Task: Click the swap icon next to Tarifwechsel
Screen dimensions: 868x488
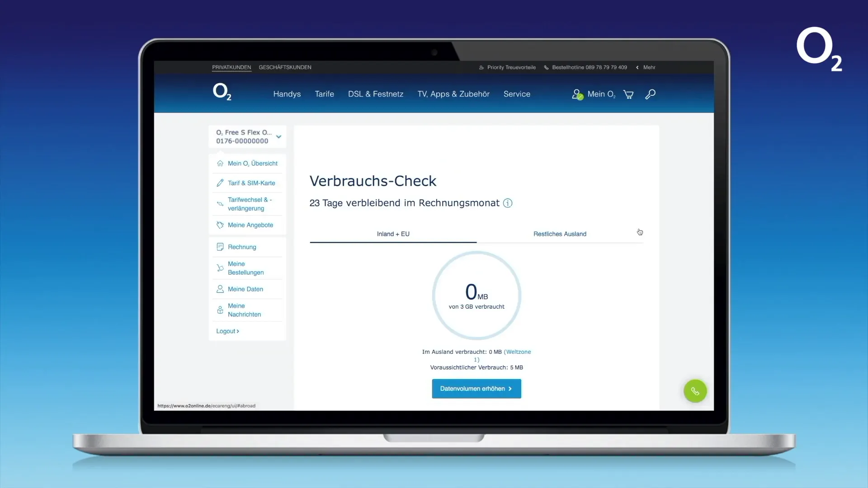Action: pos(220,204)
